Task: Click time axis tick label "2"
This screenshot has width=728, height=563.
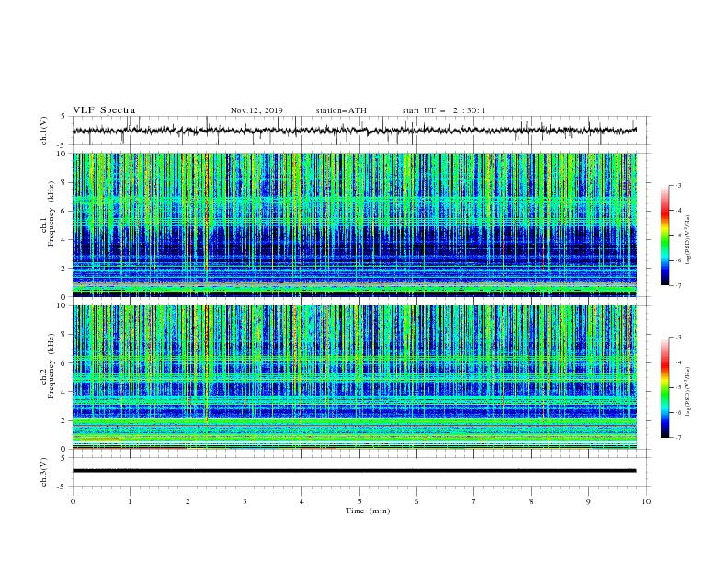Action: 188,501
